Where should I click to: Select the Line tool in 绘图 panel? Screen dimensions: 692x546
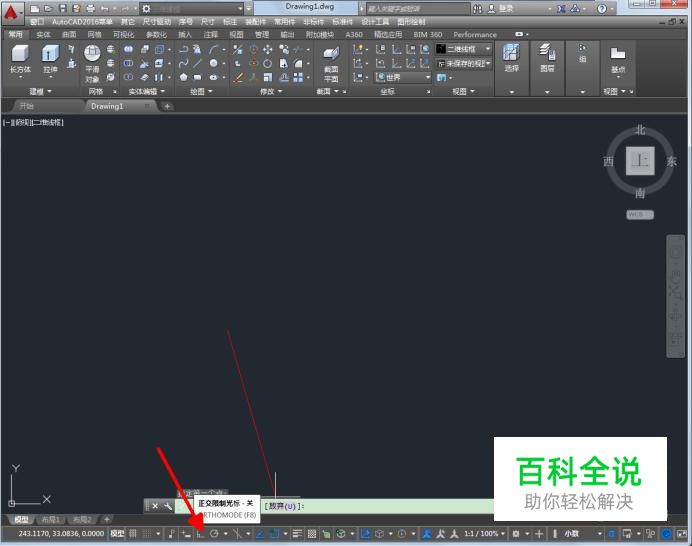(x=197, y=64)
